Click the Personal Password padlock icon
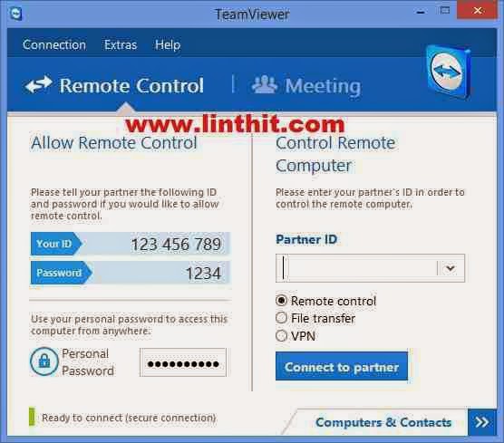This screenshot has height=443, width=504. (x=44, y=361)
